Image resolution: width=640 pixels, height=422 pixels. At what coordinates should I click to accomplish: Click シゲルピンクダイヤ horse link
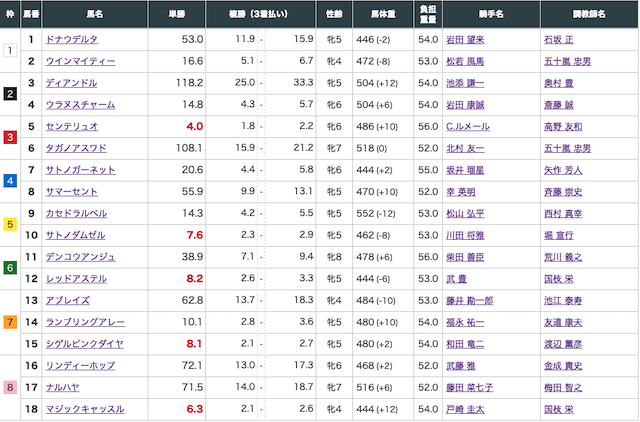coord(84,344)
